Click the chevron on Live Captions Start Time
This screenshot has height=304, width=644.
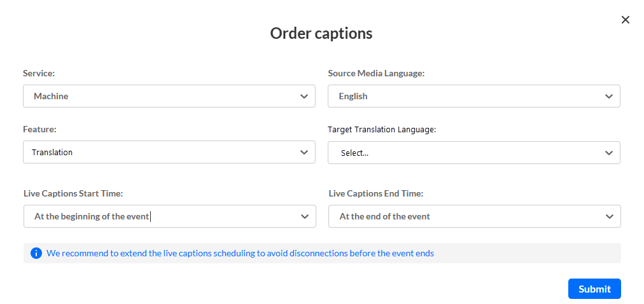coord(304,216)
